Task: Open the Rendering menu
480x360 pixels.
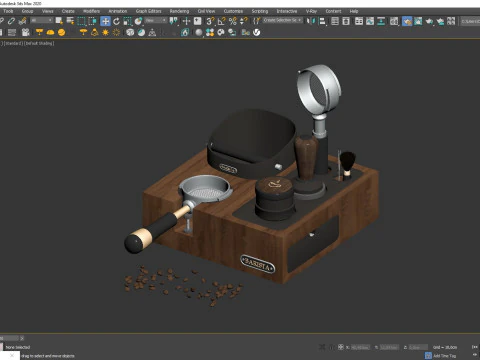Action: coord(179,11)
